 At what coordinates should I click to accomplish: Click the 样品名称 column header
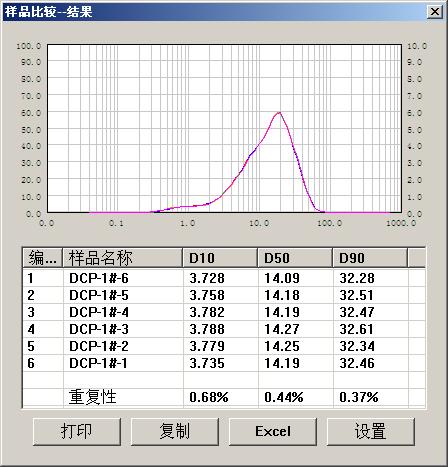click(x=123, y=258)
